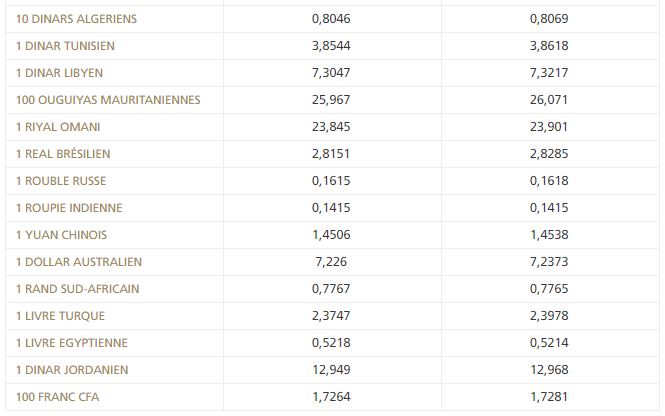Click the 100 FRANC CFA currency label

pyautogui.click(x=57, y=397)
